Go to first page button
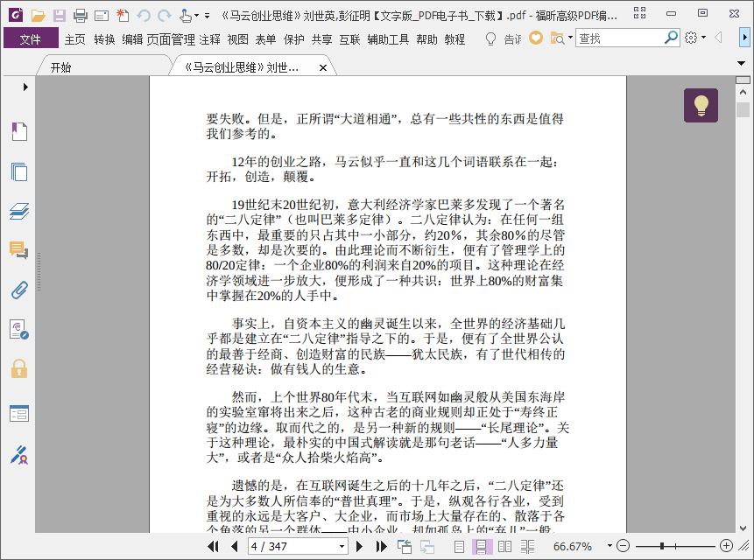754x560 pixels. point(213,546)
